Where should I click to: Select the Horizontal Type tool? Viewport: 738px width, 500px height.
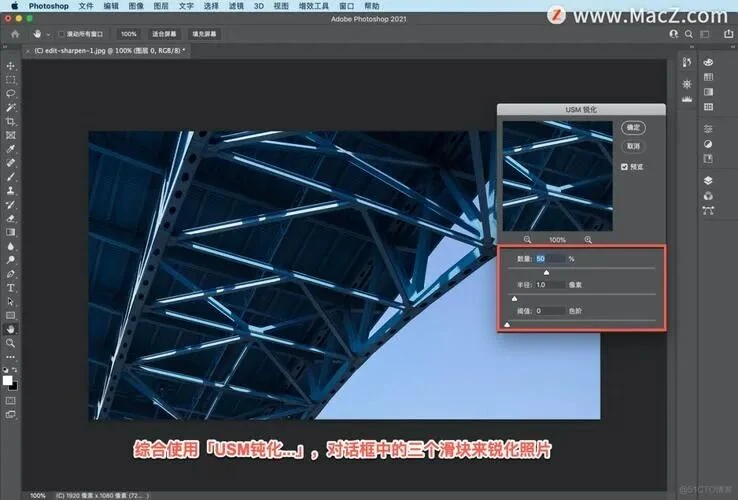(11, 287)
